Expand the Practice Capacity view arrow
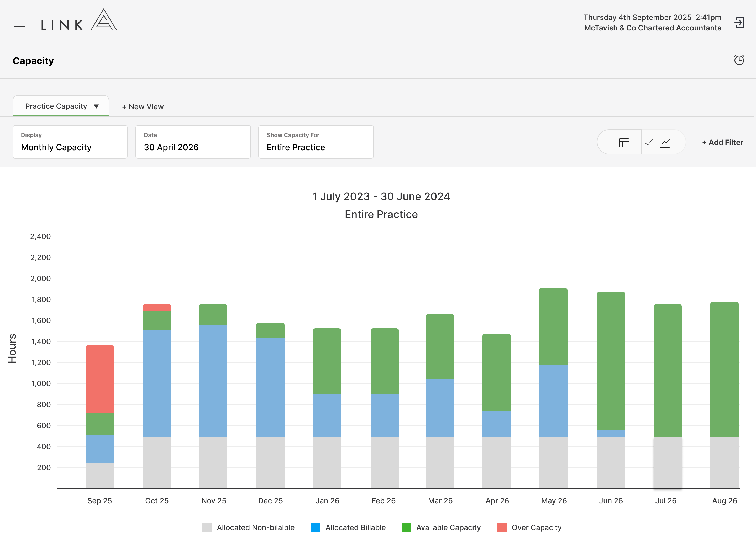Screen dimensions: 756x538 [96, 106]
